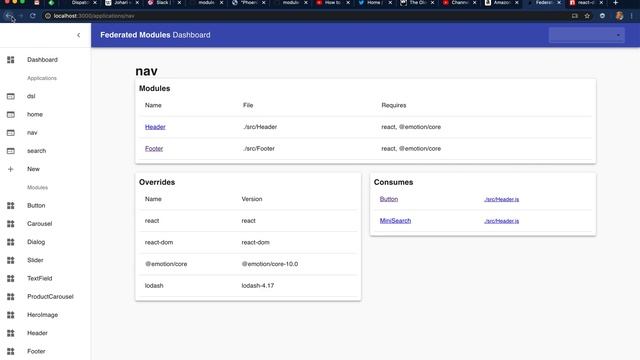640x360 pixels.
Task: Select the @emotion/core-10.0 version cell
Action: [270, 264]
